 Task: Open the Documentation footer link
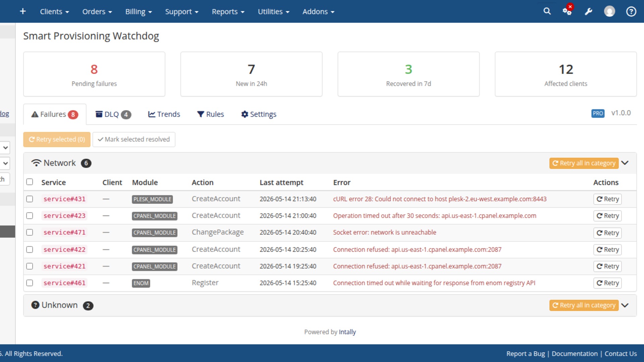click(x=575, y=354)
